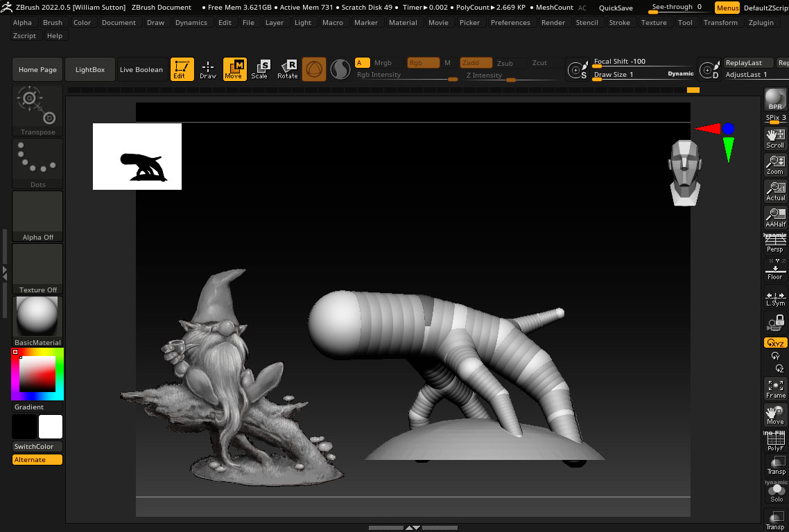Click the BPR render icon
This screenshot has height=532, width=789.
(775, 99)
